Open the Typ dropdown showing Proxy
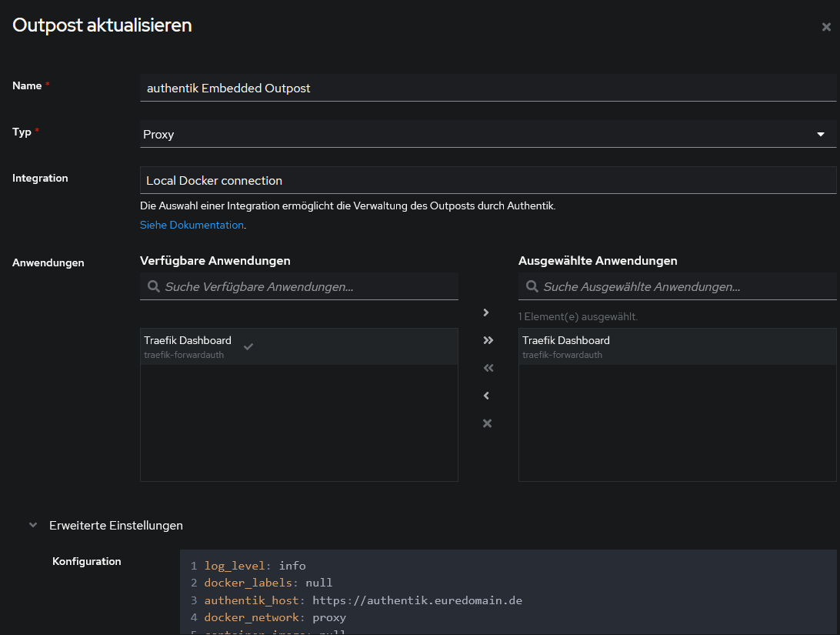This screenshot has width=840, height=635. (x=488, y=135)
